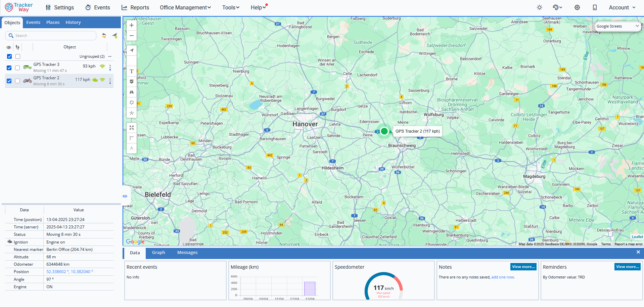Click the mobile device icon in header
This screenshot has width=644, height=307.
(x=595, y=7)
